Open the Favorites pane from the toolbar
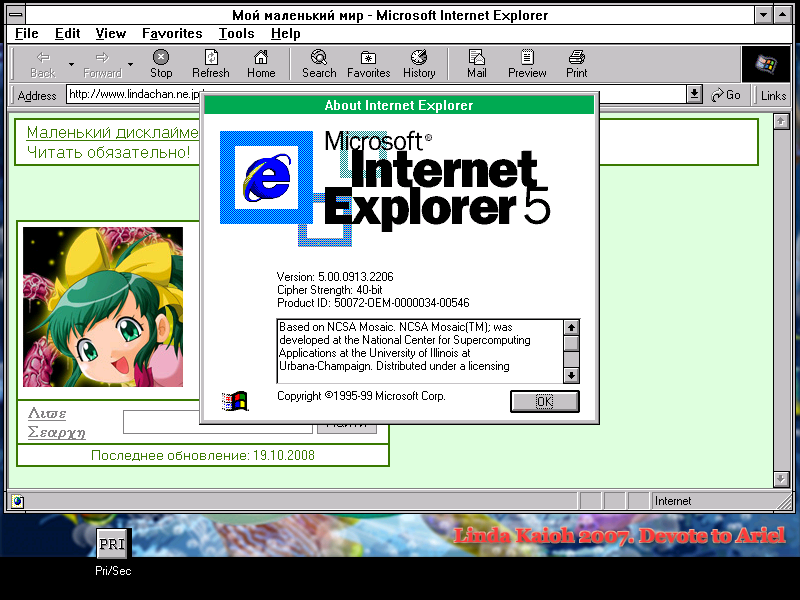The width and height of the screenshot is (800, 600). point(368,64)
